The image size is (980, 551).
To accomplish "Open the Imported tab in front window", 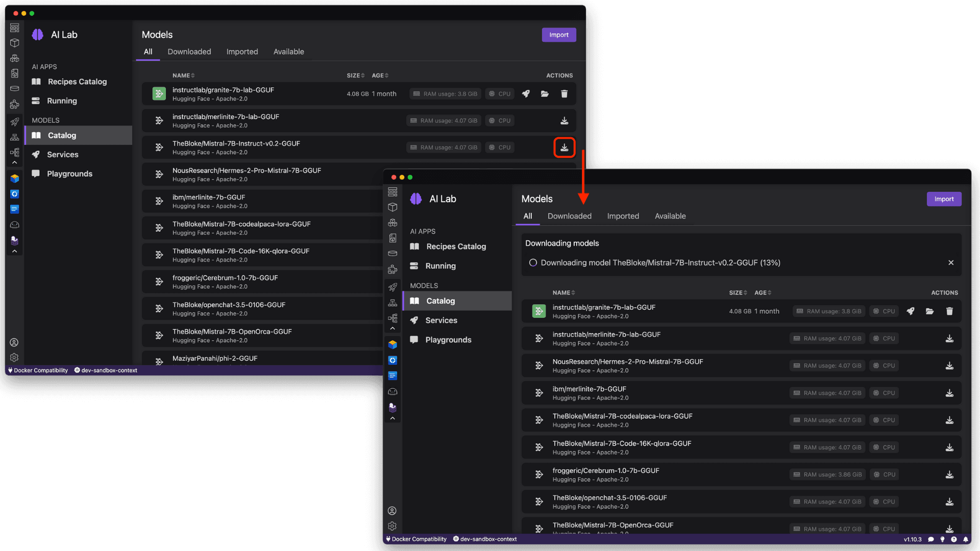I will tap(623, 216).
